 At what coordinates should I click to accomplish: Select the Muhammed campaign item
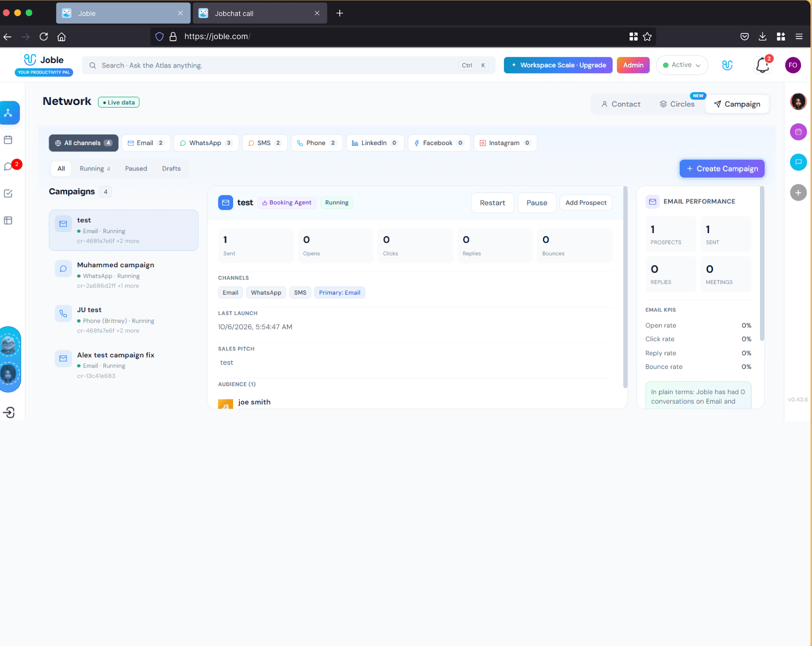pyautogui.click(x=124, y=275)
